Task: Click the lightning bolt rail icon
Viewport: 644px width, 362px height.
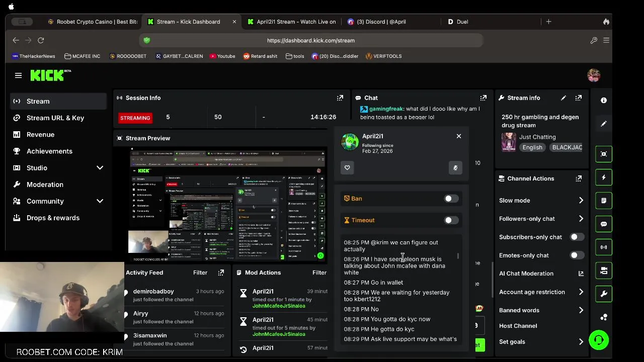Action: click(x=604, y=177)
